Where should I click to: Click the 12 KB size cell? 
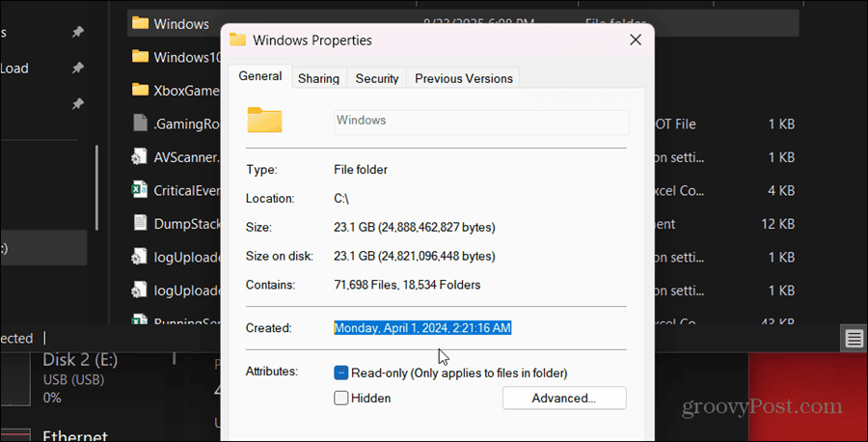coord(777,224)
